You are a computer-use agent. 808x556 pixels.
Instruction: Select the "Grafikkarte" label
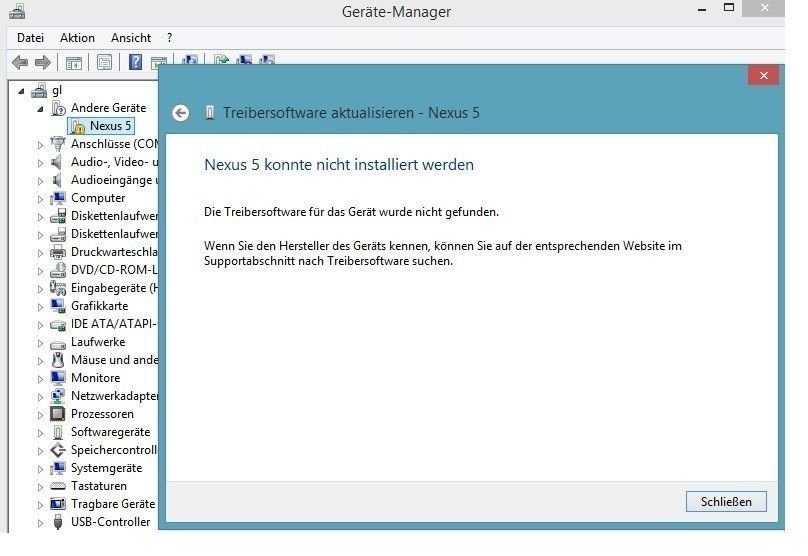click(99, 306)
